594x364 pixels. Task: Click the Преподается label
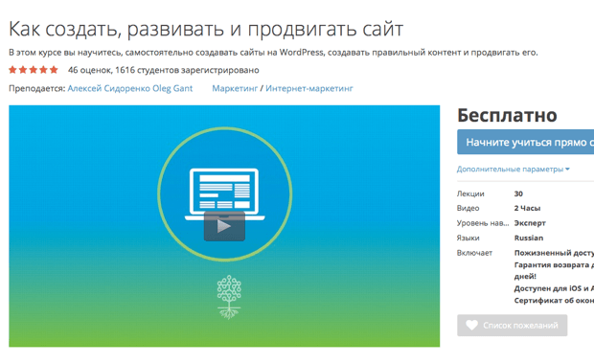[x=37, y=88]
